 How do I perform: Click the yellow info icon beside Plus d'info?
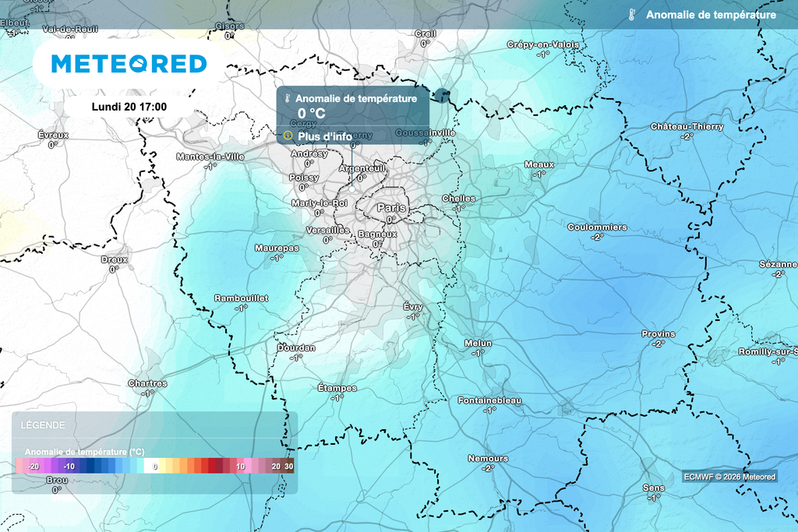(x=288, y=136)
